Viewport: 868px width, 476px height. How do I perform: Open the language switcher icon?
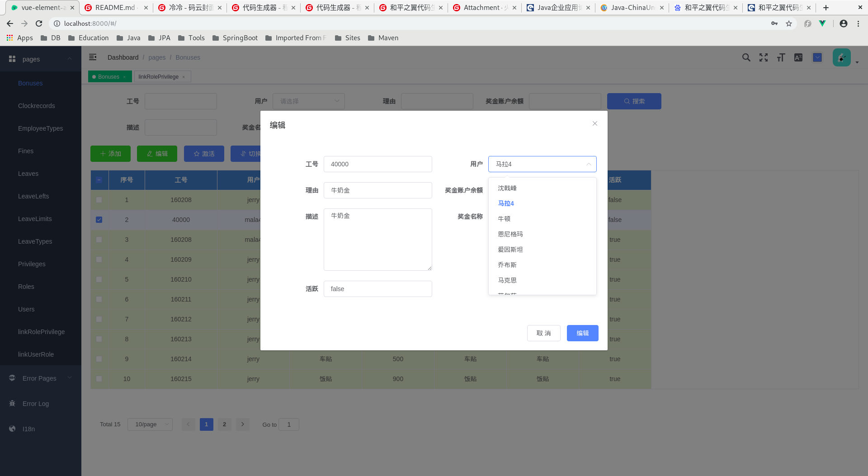798,57
